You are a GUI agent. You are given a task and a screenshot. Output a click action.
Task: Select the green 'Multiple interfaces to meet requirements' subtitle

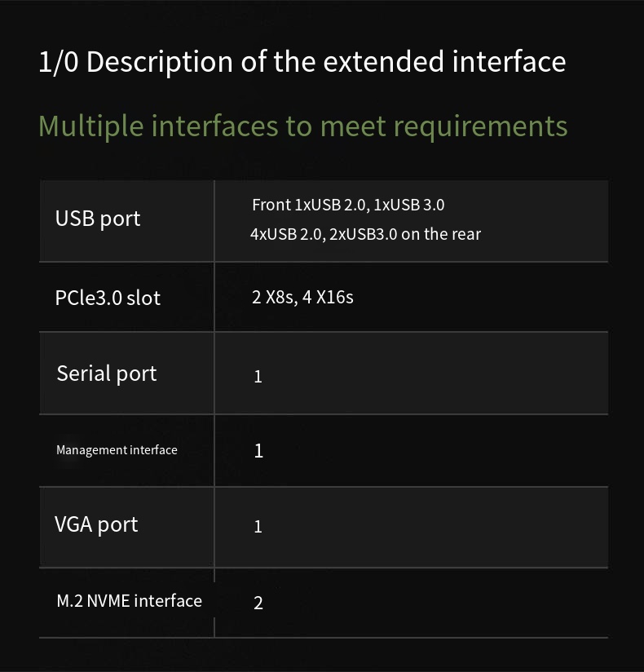click(x=303, y=126)
